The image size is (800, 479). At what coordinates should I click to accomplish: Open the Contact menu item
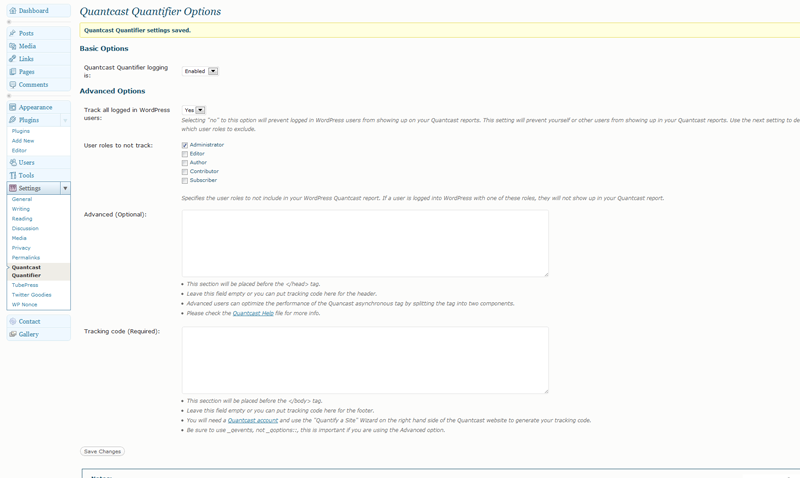coord(38,321)
